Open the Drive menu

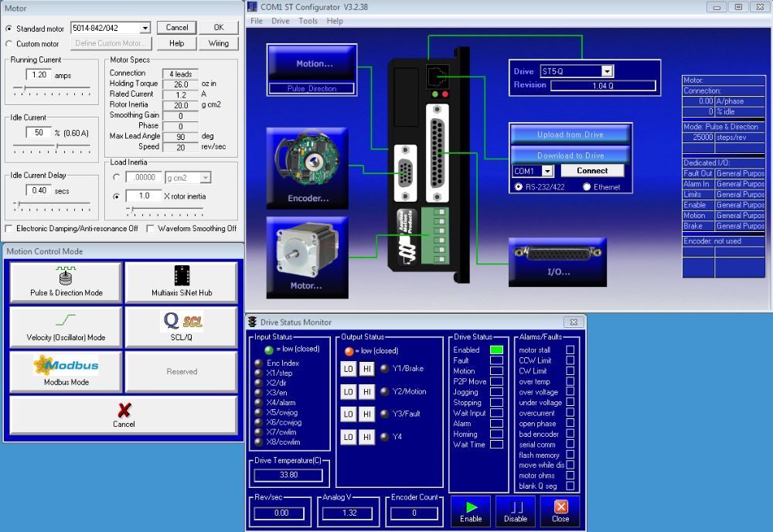[281, 21]
